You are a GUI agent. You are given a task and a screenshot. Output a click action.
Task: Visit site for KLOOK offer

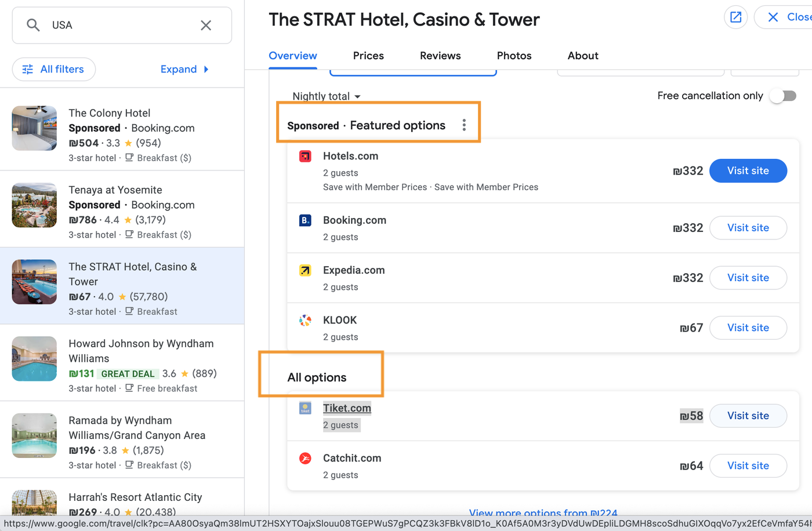click(x=748, y=328)
